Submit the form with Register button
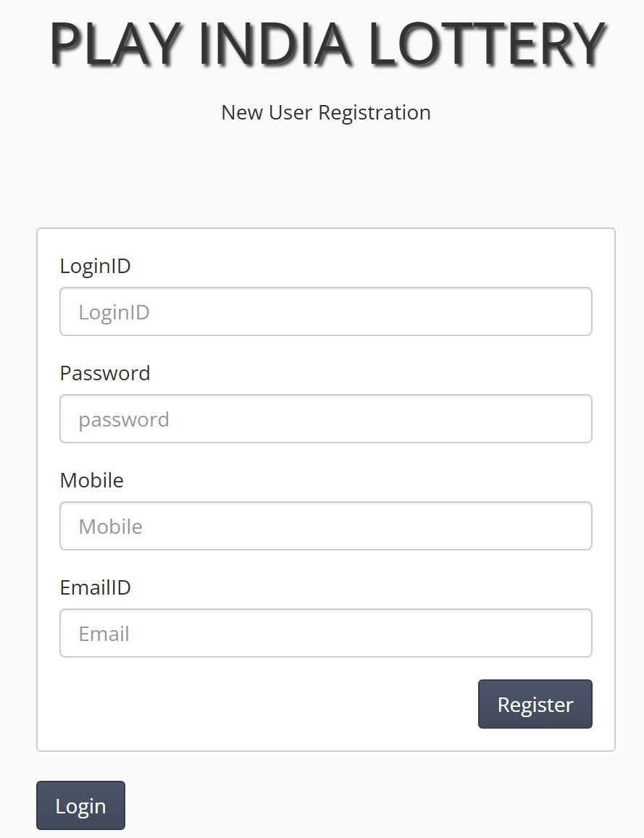 [x=535, y=704]
